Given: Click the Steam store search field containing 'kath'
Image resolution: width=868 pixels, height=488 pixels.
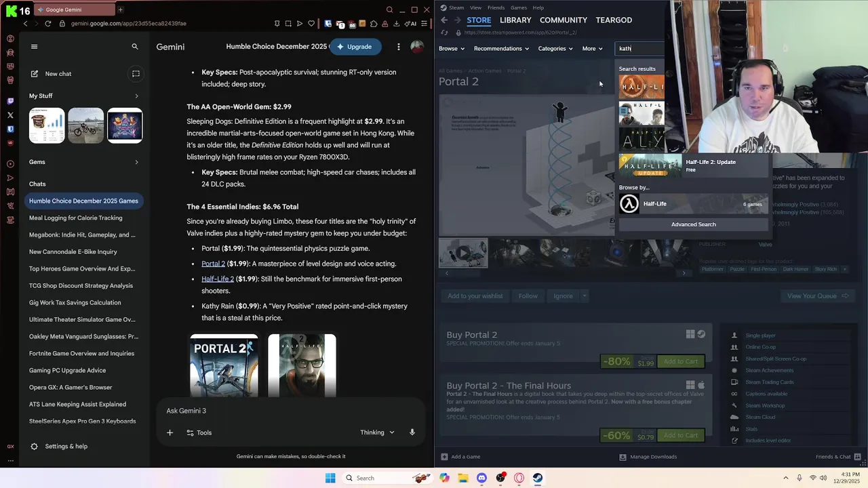Looking at the screenshot, I should pyautogui.click(x=640, y=49).
